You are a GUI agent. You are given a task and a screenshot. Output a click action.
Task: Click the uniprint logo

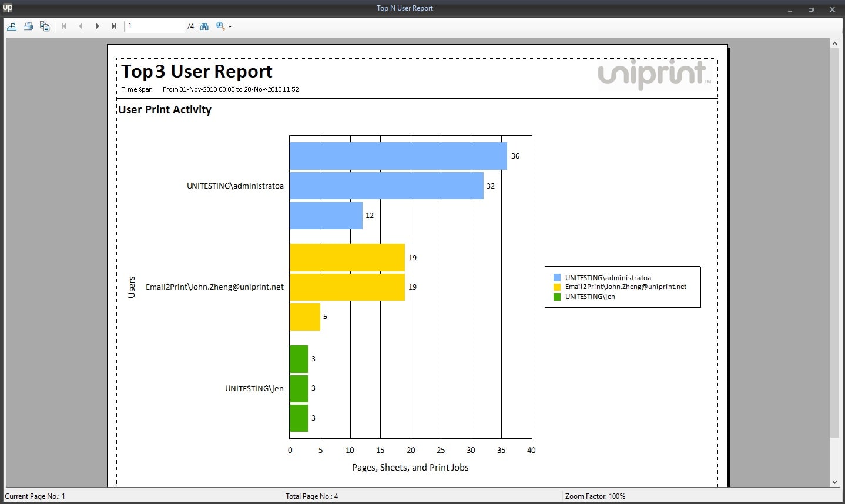(654, 74)
